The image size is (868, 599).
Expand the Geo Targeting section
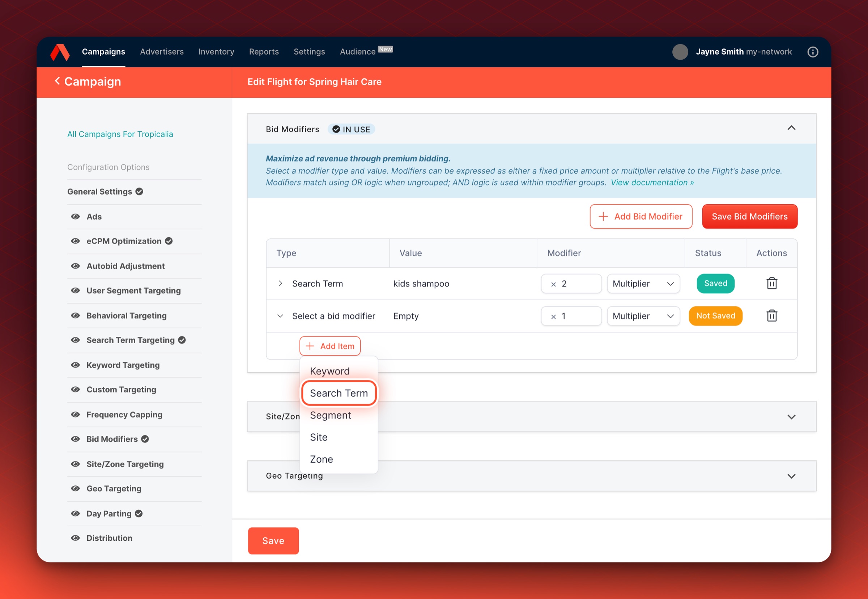tap(791, 476)
